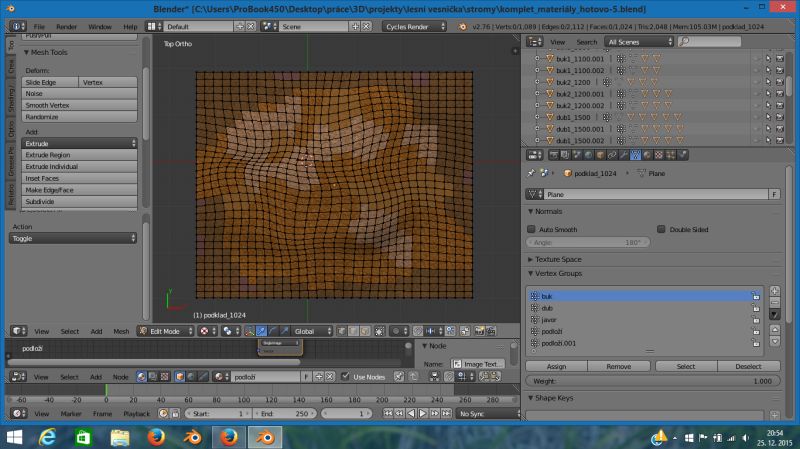Select shader nodes tree type icon
This screenshot has width=800, height=449.
(141, 377)
